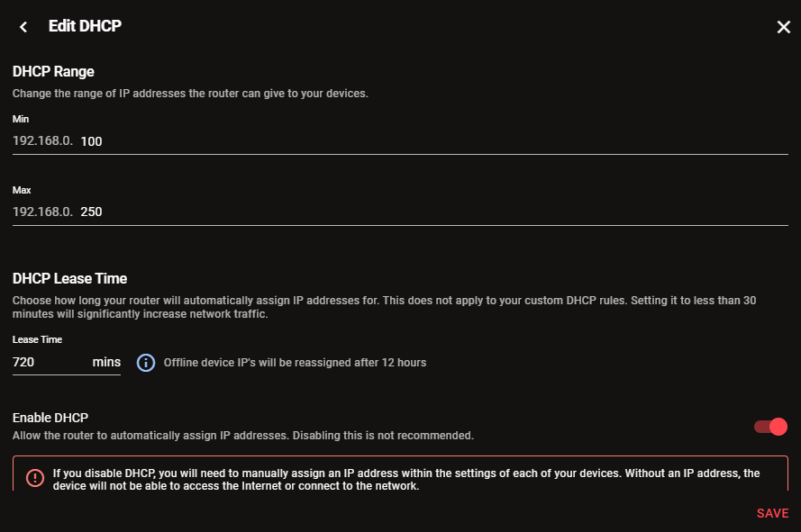Click the Min range value 100 field
This screenshot has width=801, height=532.
pos(433,141)
